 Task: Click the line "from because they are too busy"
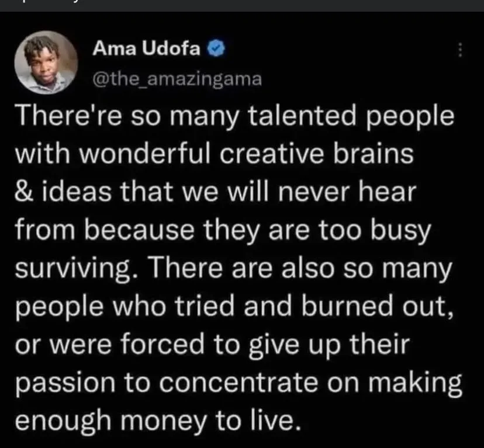coord(223,231)
